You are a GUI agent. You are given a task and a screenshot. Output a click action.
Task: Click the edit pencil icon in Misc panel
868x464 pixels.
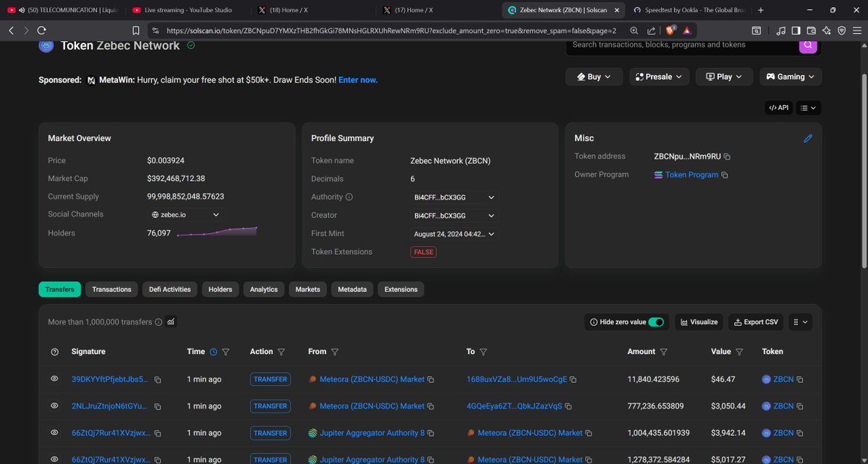click(x=808, y=138)
